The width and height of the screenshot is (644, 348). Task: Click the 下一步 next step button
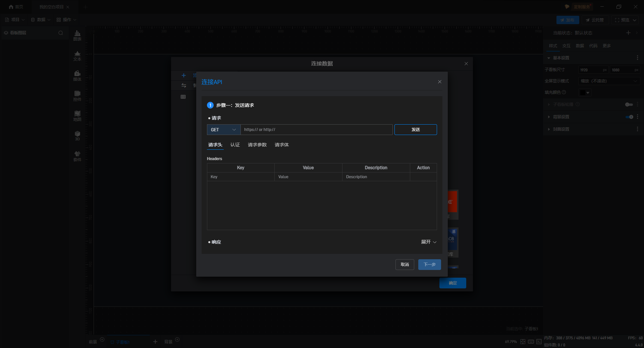click(x=429, y=265)
